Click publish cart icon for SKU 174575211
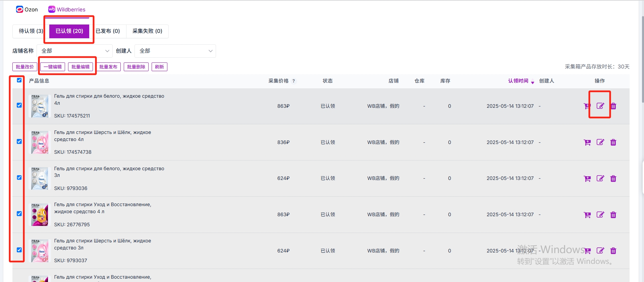The height and width of the screenshot is (282, 644). (x=587, y=106)
